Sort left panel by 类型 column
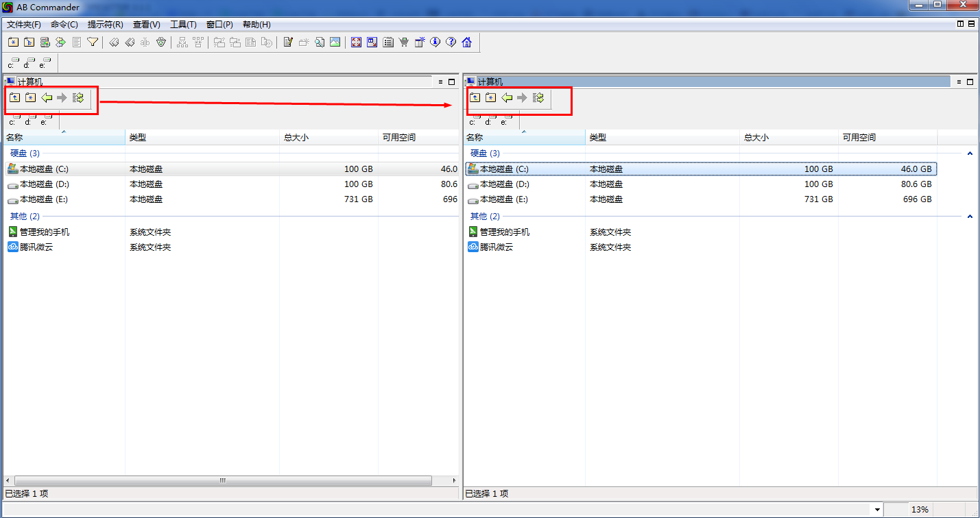 [202, 138]
